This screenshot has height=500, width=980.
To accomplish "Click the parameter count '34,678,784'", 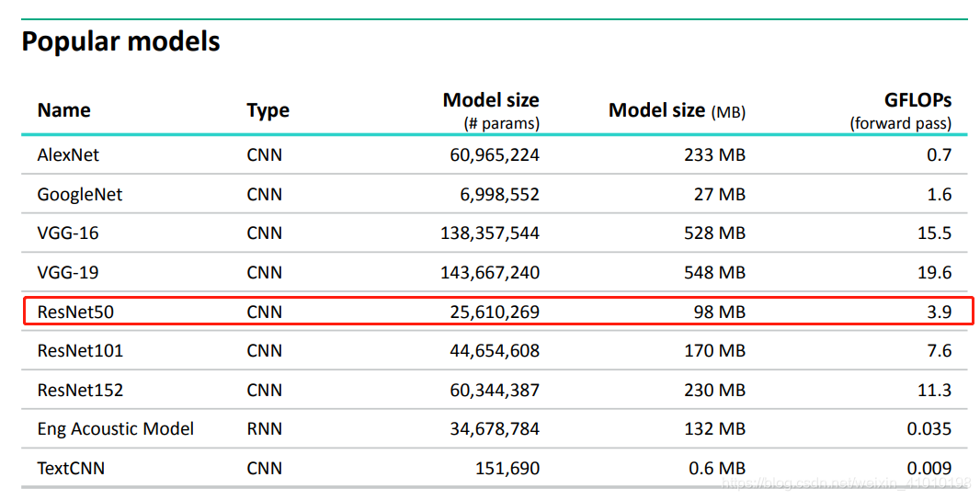I will coord(495,429).
